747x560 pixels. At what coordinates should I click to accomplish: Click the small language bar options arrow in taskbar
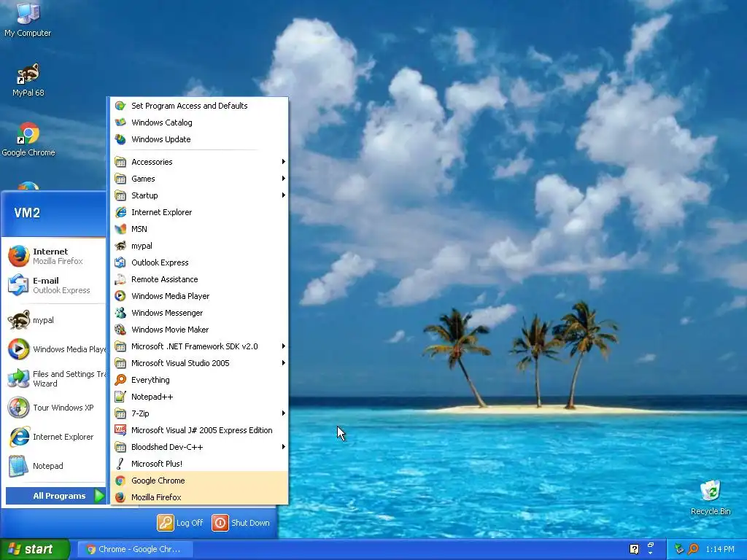click(x=650, y=553)
